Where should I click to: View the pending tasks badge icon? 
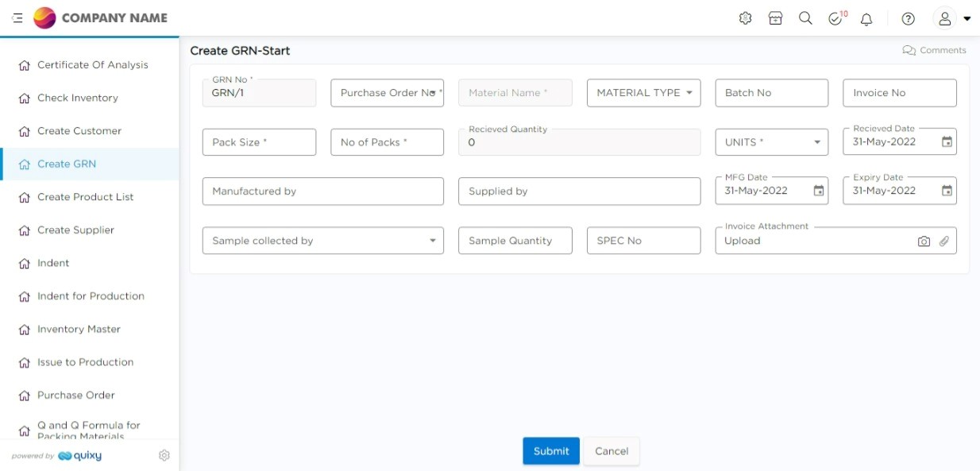(x=835, y=17)
